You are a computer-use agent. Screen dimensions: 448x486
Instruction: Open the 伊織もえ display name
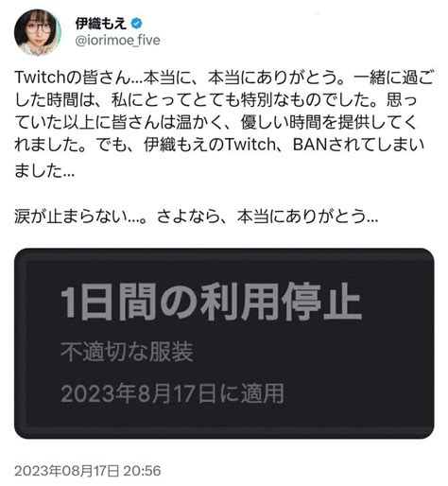pyautogui.click(x=101, y=24)
